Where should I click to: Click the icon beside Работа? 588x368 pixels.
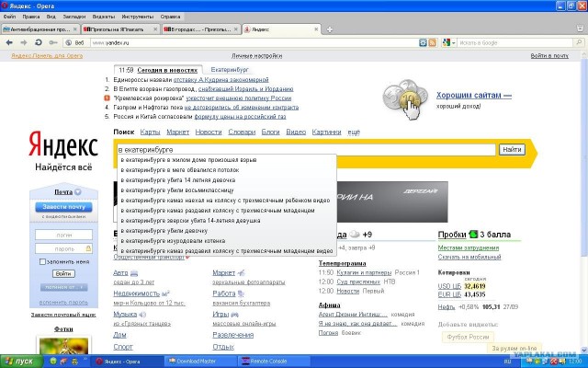point(241,293)
